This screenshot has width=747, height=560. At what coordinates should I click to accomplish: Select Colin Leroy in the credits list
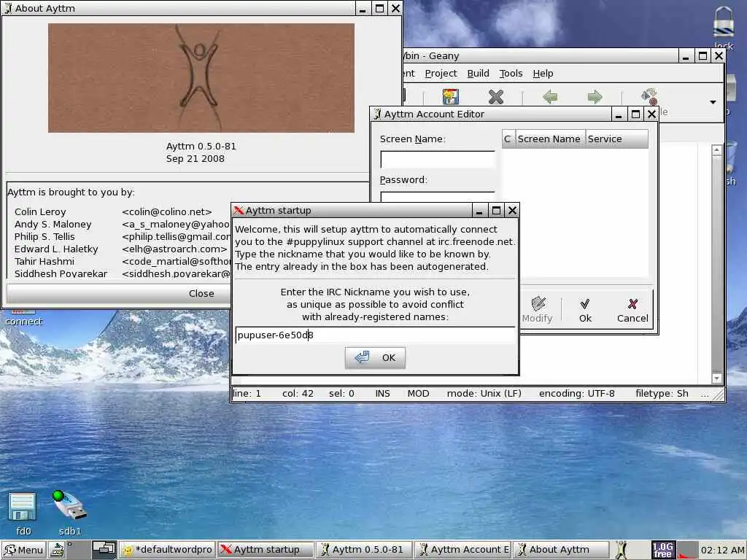tap(40, 212)
